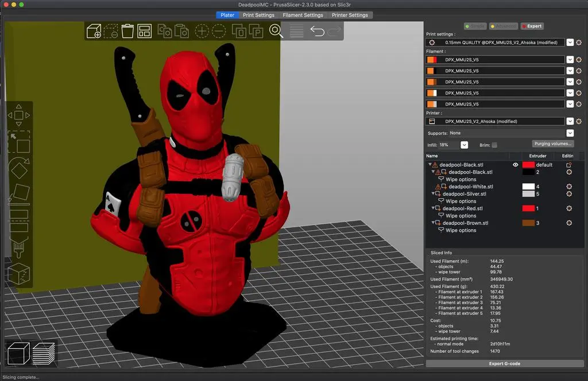Open the Infill percentage dropdown
The width and height of the screenshot is (588, 381).
click(x=464, y=145)
